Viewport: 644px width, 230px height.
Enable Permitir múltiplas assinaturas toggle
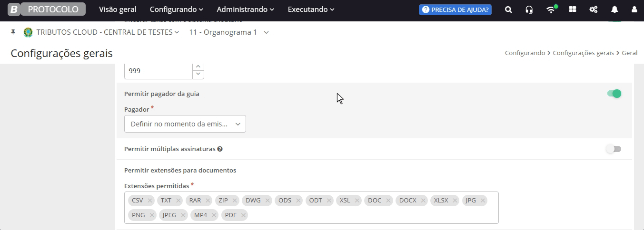click(x=614, y=149)
